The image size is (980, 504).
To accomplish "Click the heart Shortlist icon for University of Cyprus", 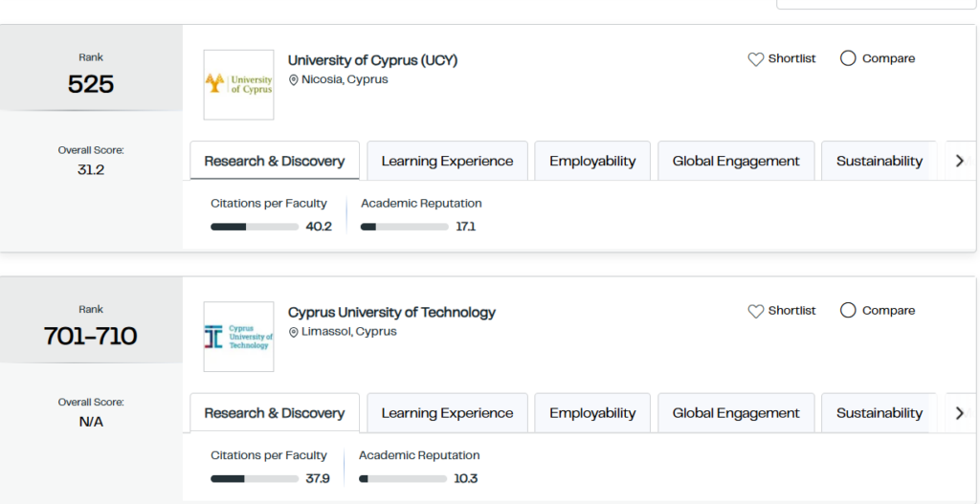I will [x=756, y=59].
